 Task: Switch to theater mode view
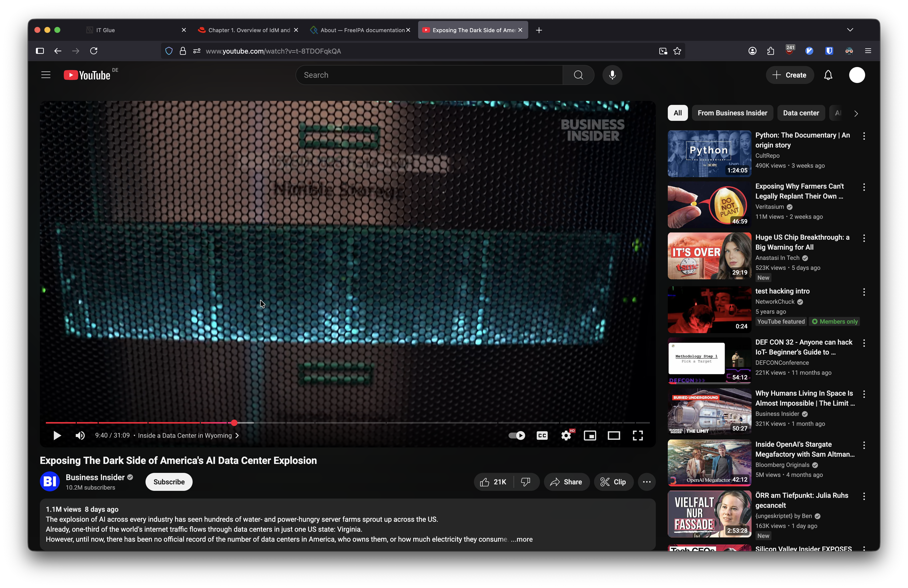613,435
